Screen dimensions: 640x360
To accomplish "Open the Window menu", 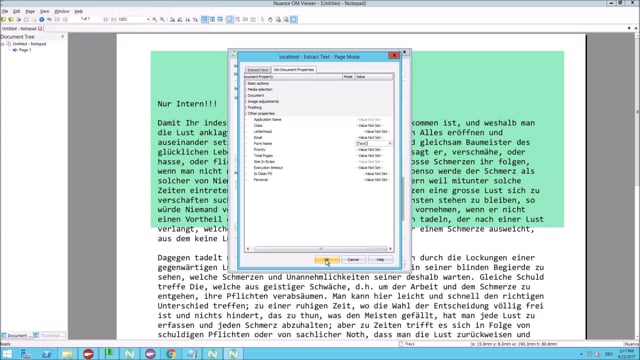I will [62, 11].
